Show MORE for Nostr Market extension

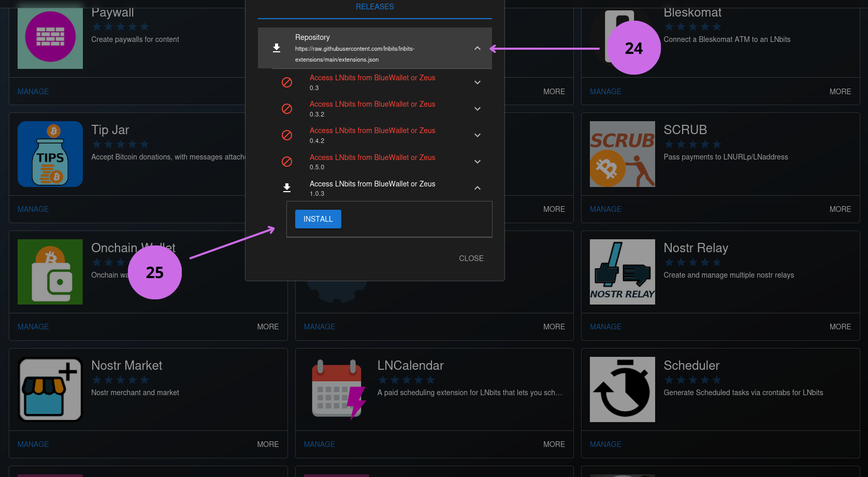pos(268,444)
